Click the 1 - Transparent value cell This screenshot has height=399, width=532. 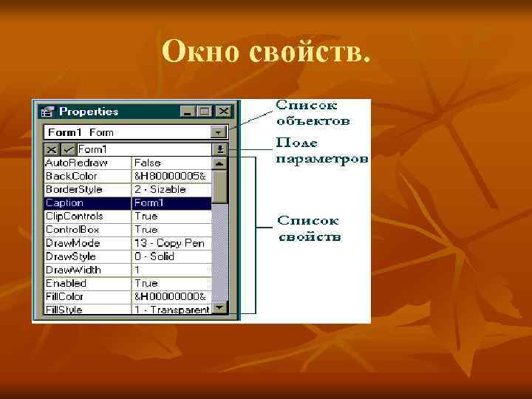[x=171, y=310]
